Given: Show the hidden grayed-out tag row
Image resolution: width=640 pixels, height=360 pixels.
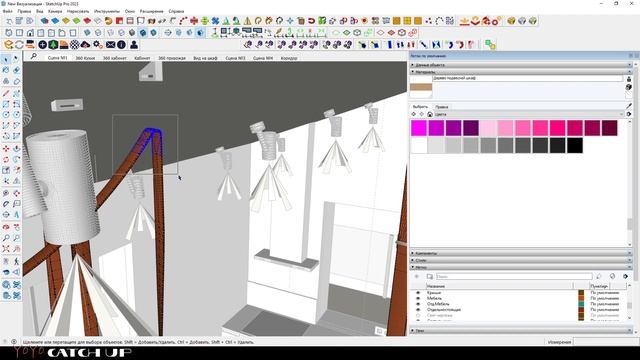Looking at the screenshot, I should [418, 316].
